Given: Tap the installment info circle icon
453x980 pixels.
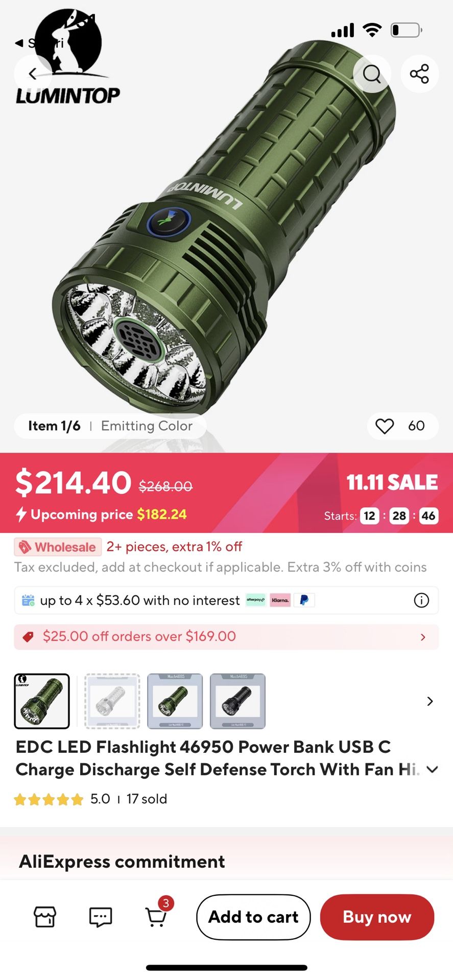Looking at the screenshot, I should (421, 600).
